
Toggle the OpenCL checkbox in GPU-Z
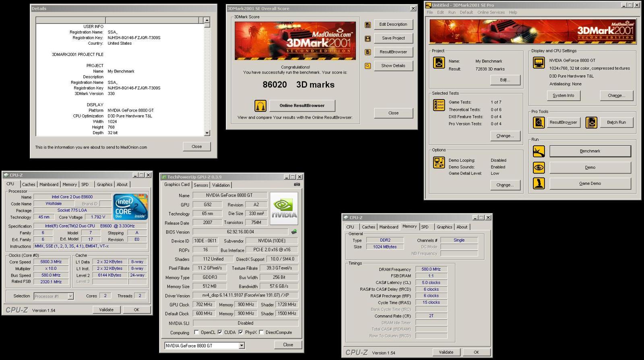point(196,332)
